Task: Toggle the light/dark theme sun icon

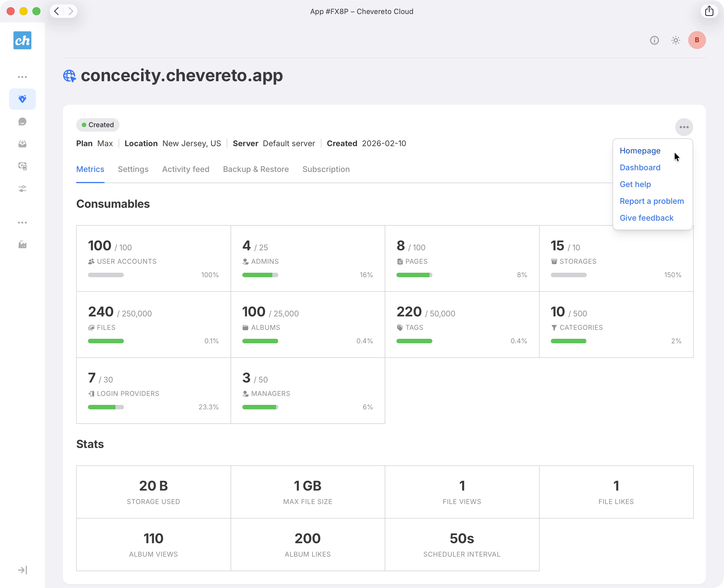Action: (676, 40)
